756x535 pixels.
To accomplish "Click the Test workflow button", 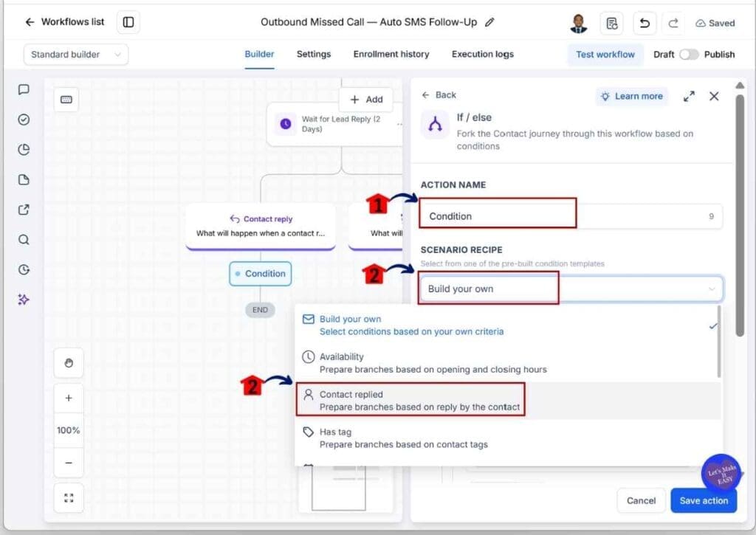I will [605, 55].
